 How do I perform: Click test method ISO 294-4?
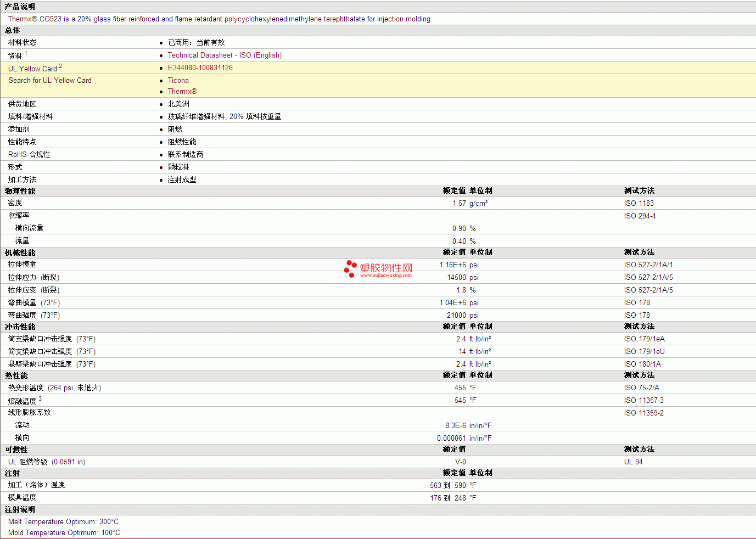coord(640,216)
